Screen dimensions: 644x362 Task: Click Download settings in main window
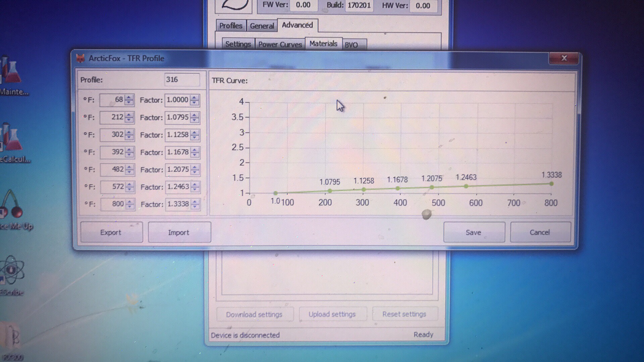(254, 314)
